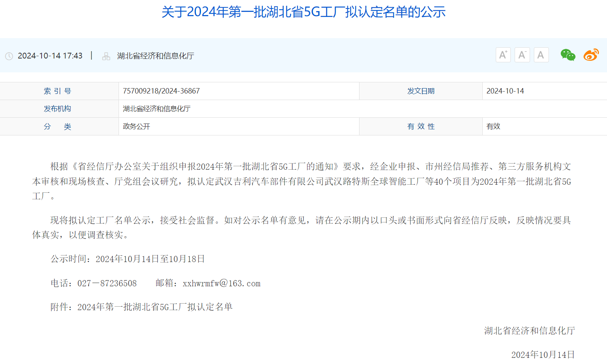Click the publish timestamp 2024-10-14 17:43

50,56
